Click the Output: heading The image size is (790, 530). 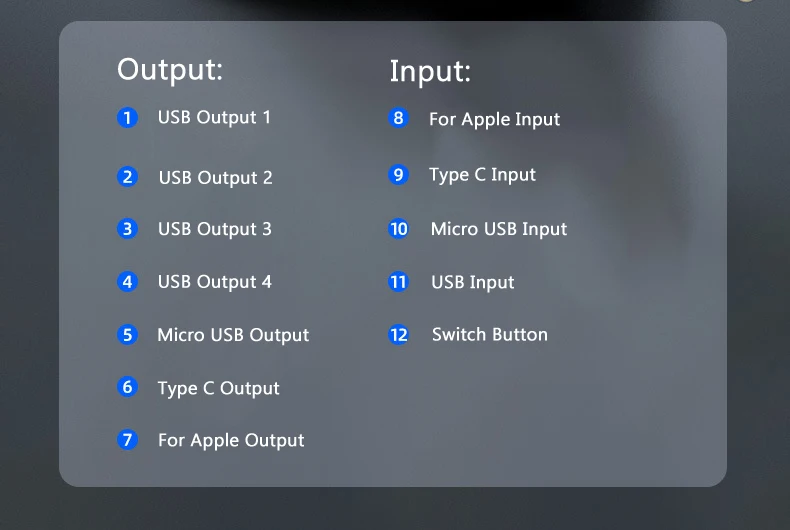(x=170, y=70)
